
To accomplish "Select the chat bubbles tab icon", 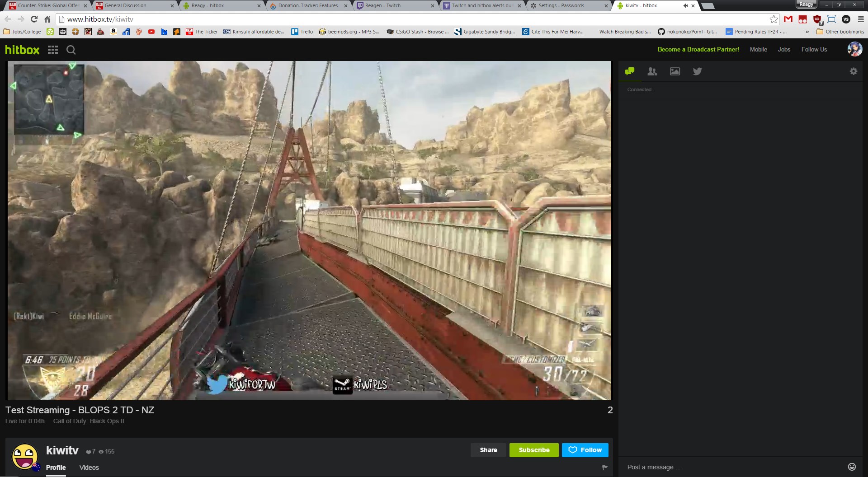I will coord(629,71).
